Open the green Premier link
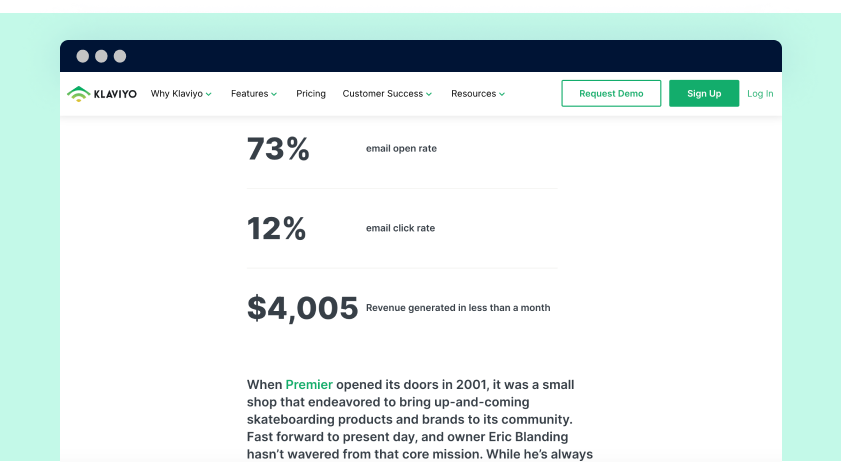The height and width of the screenshot is (462, 841). [x=309, y=385]
